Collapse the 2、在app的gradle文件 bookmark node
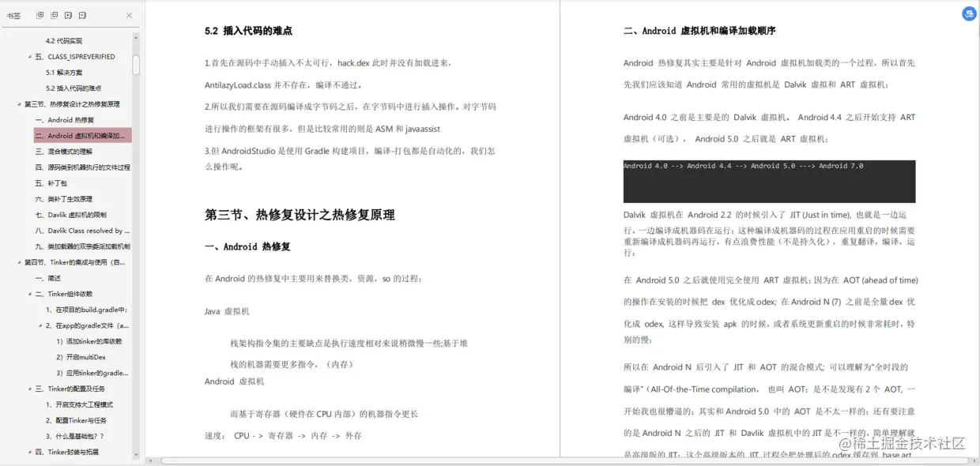The width and height of the screenshot is (980, 466). click(x=40, y=325)
